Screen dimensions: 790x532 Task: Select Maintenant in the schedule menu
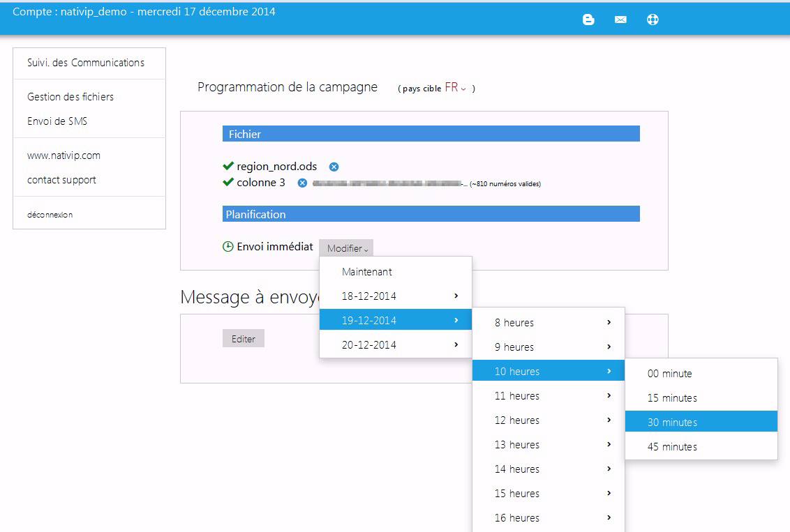pyautogui.click(x=396, y=272)
